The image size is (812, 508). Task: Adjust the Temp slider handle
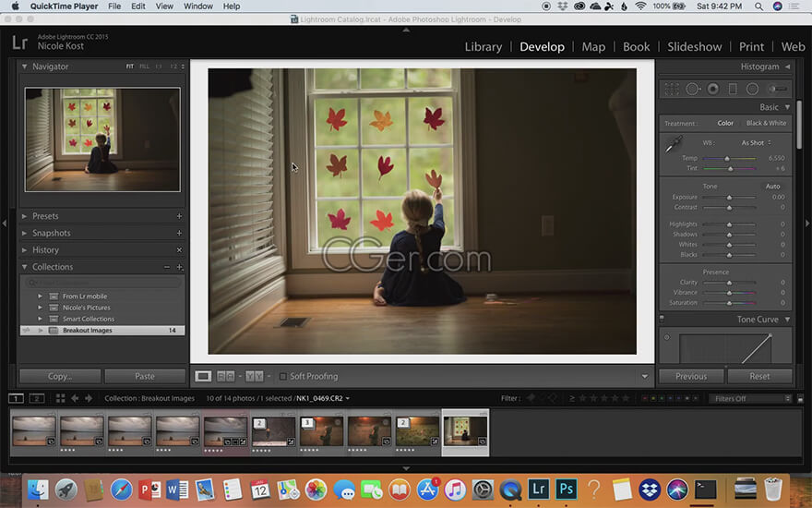[727, 158]
